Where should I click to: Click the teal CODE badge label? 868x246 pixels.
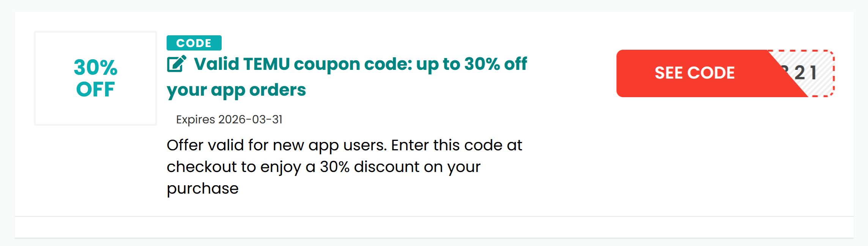pyautogui.click(x=194, y=43)
